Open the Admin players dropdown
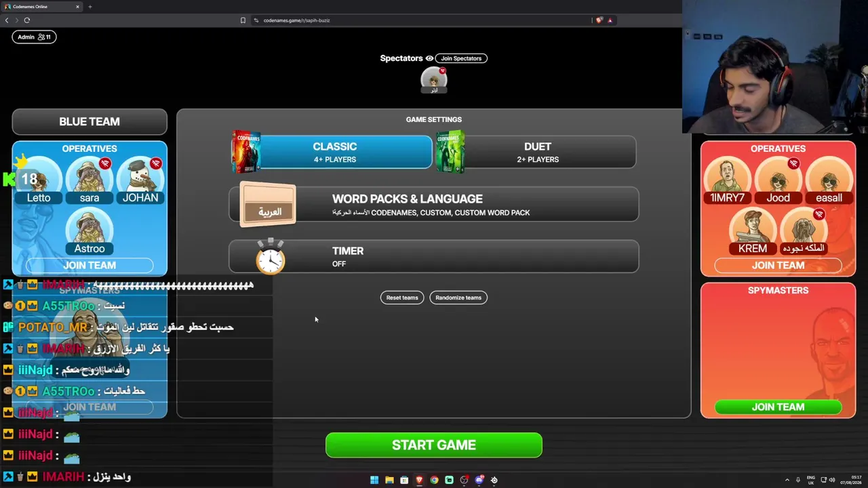 pos(34,37)
